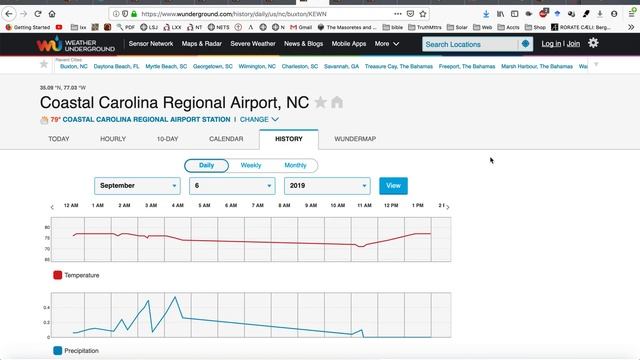This screenshot has width=640, height=360.
Task: Move chart timeline right with the arrow
Action: [x=448, y=207]
